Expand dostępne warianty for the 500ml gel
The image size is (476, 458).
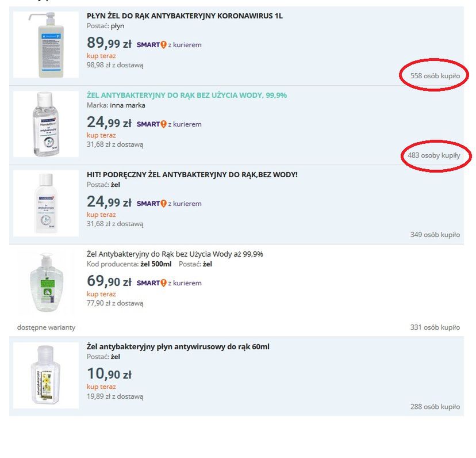pos(46,327)
